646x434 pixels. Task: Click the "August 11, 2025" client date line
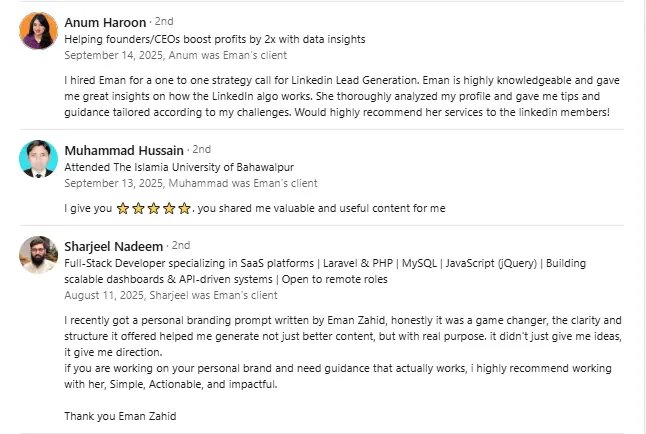click(x=169, y=296)
